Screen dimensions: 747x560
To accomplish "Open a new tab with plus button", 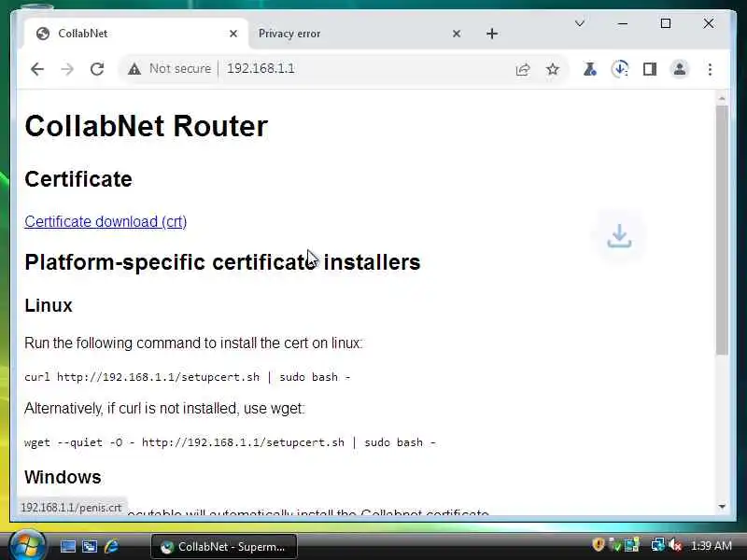I will 492,34.
